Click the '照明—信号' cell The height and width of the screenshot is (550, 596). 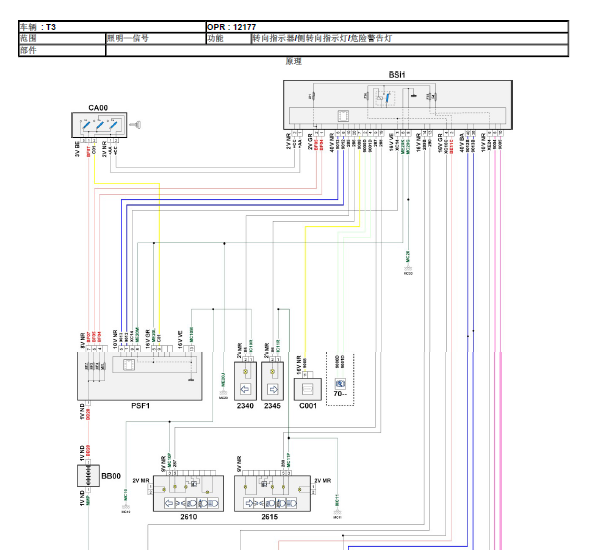click(155, 38)
